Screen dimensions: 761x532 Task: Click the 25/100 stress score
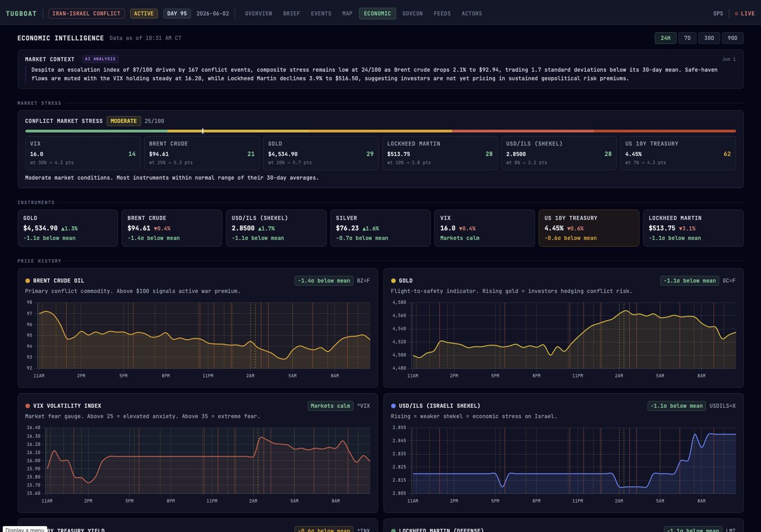pos(154,121)
